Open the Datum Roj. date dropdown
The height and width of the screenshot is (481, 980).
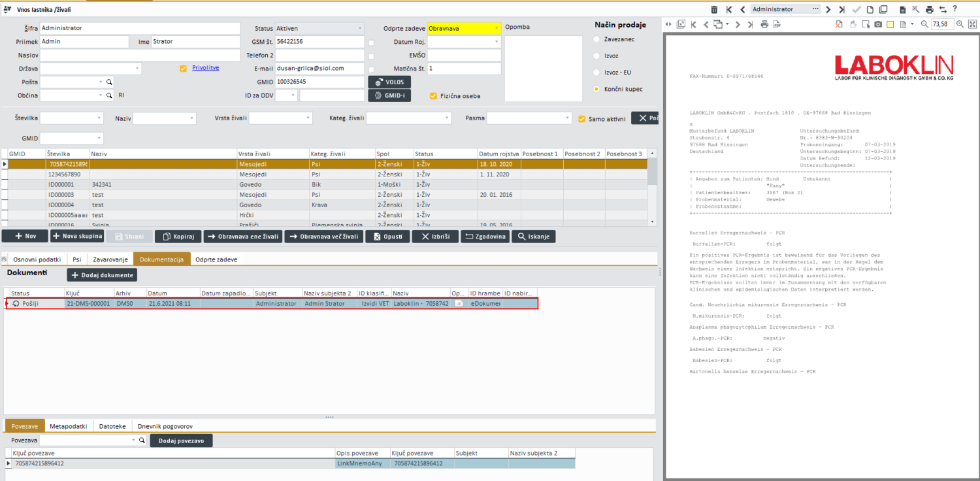496,42
